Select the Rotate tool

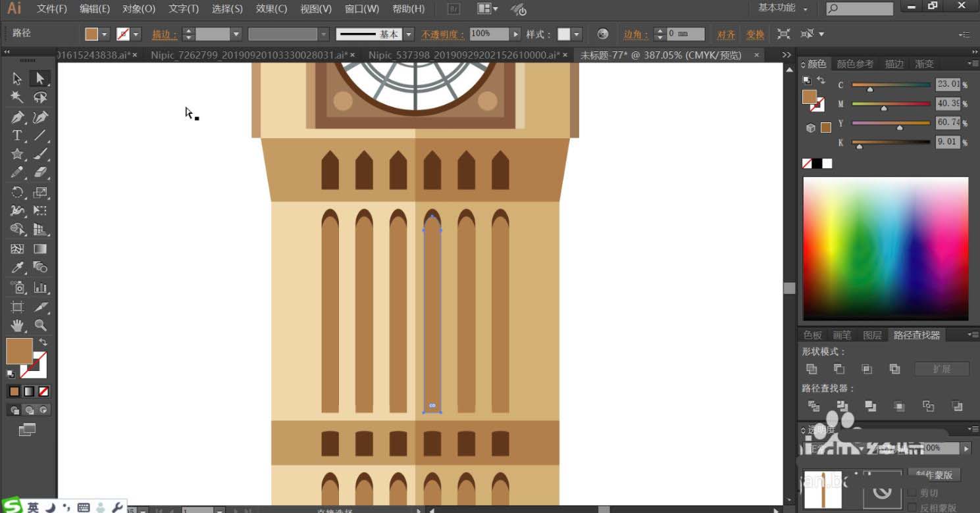17,192
